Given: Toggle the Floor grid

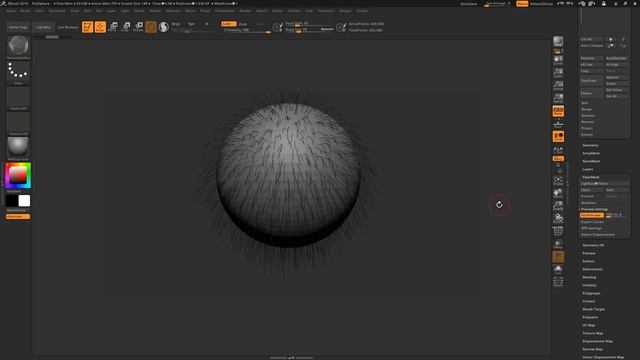Looking at the screenshot, I should point(558,124).
